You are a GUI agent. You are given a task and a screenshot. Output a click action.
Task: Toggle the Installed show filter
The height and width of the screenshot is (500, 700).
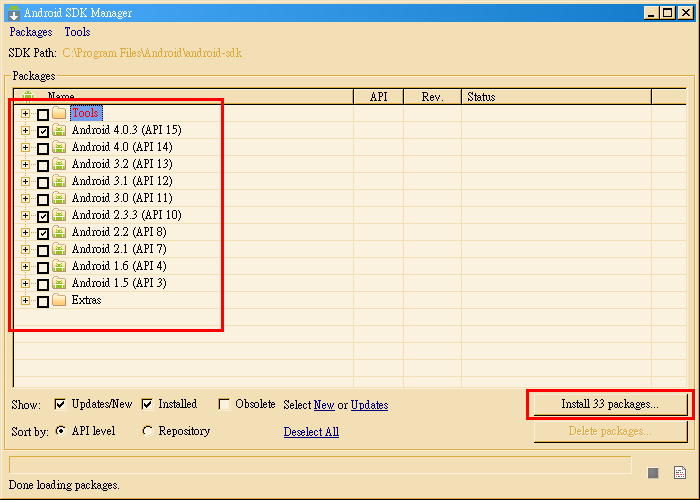tap(147, 404)
